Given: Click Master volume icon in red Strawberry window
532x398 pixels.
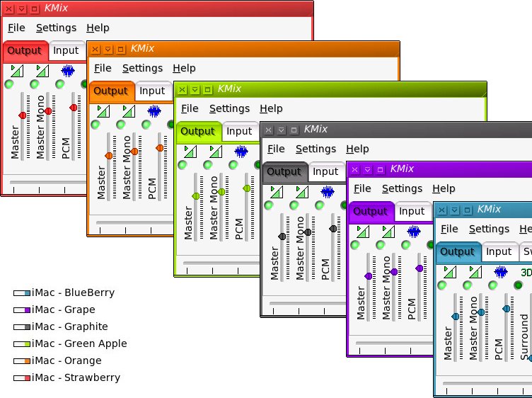Looking at the screenshot, I should click(x=17, y=71).
